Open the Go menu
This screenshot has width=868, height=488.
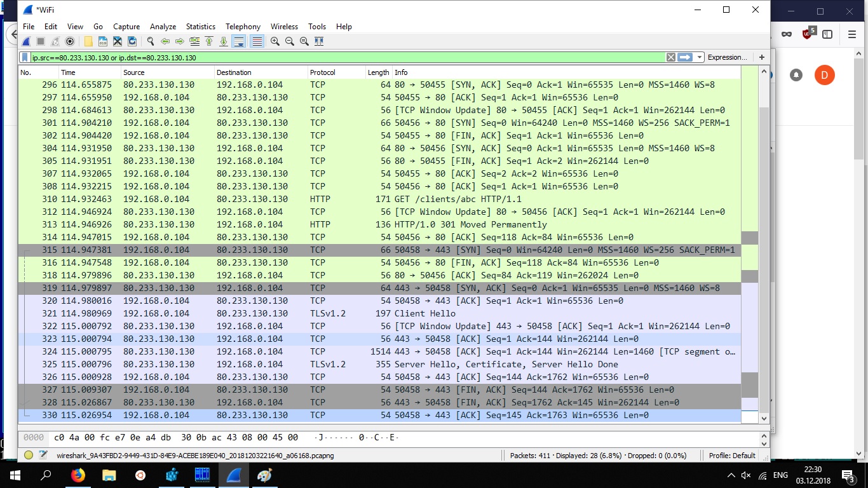[x=98, y=27]
